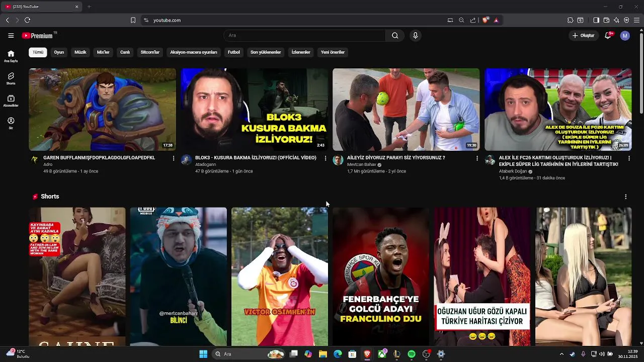
Task: Open the Adro channel link
Action: pos(48,164)
